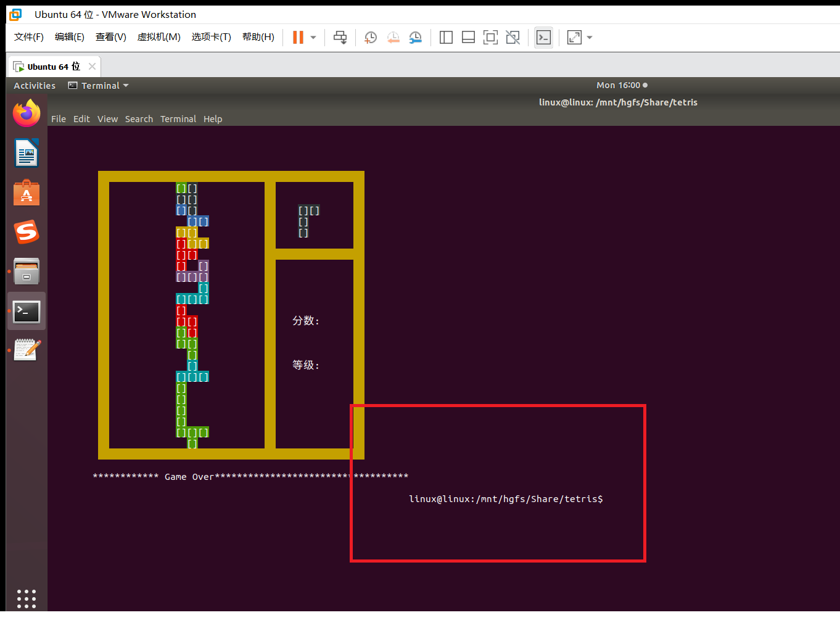Open the 查看(V) menu
The image size is (840, 623).
tap(111, 37)
